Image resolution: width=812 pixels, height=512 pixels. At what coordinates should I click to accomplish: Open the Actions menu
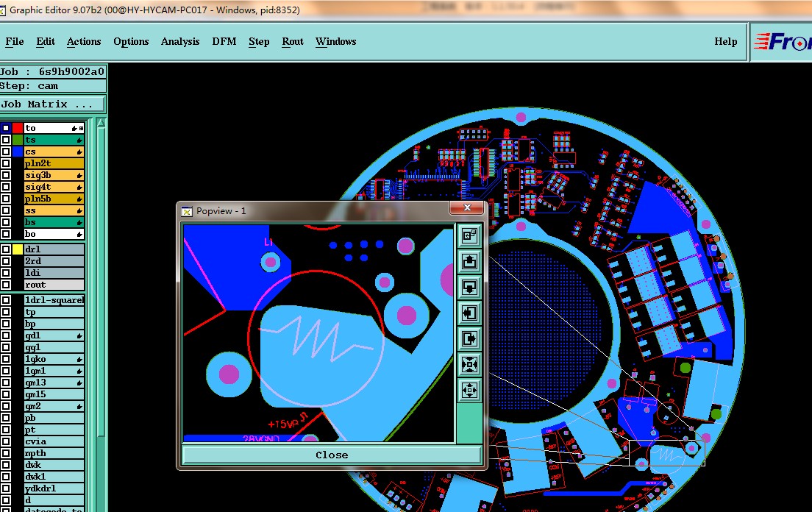[84, 41]
